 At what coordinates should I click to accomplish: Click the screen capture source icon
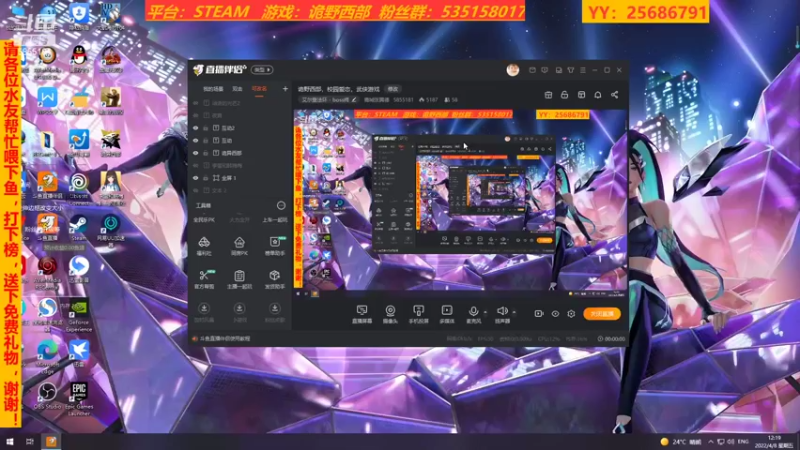pos(362,310)
